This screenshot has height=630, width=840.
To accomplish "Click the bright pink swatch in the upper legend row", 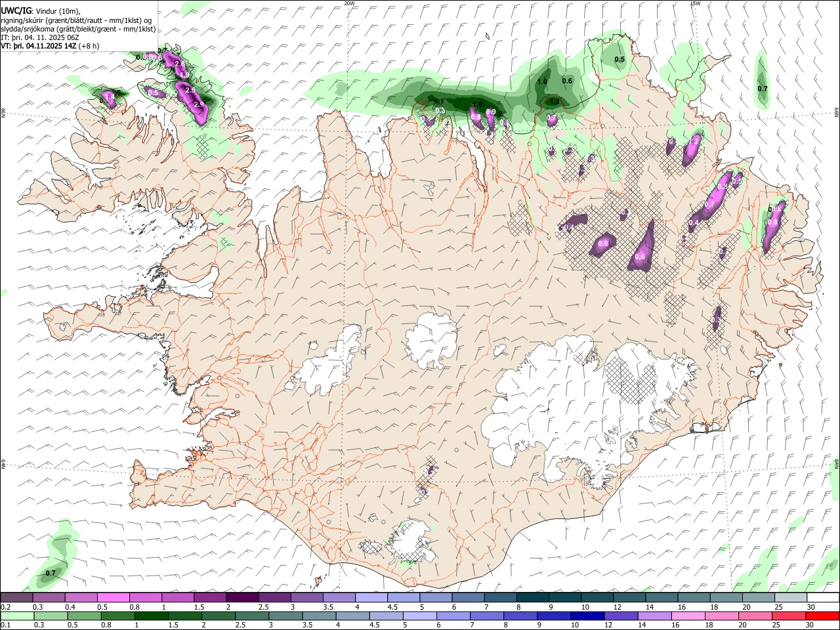I will point(114,598).
